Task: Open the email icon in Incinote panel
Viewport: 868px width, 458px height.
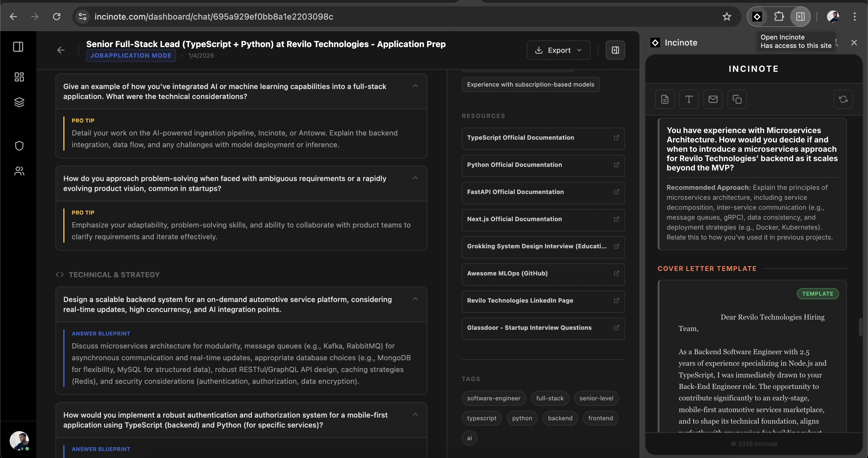Action: click(713, 99)
